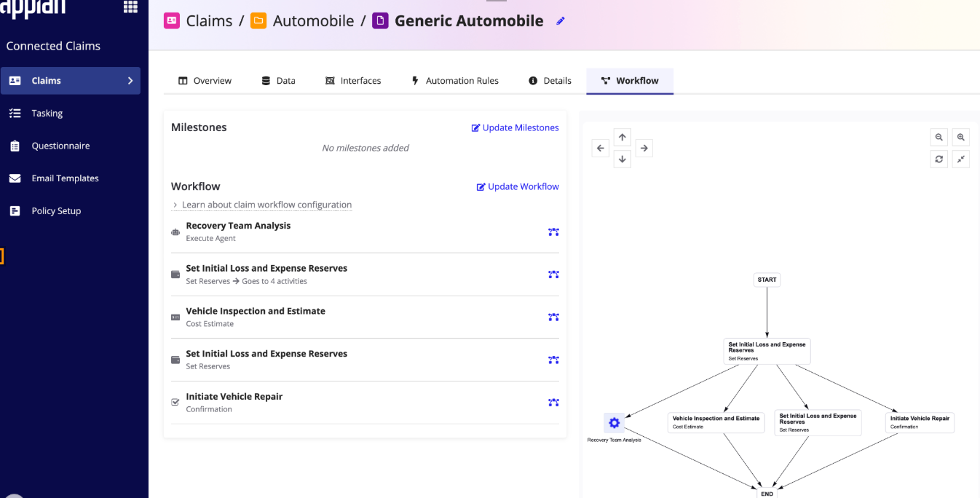Click the START node in the diagram

click(x=767, y=280)
